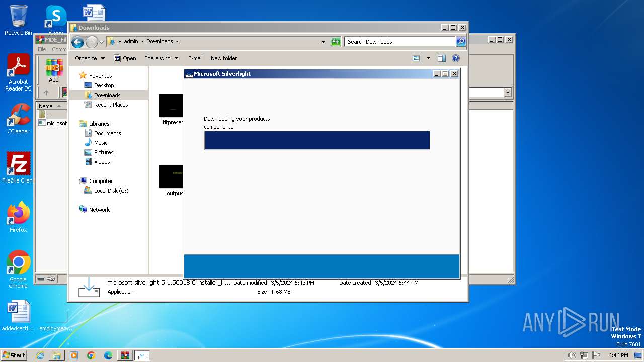Expand the admin breadcrumb arrow
644x362 pixels.
coord(142,42)
